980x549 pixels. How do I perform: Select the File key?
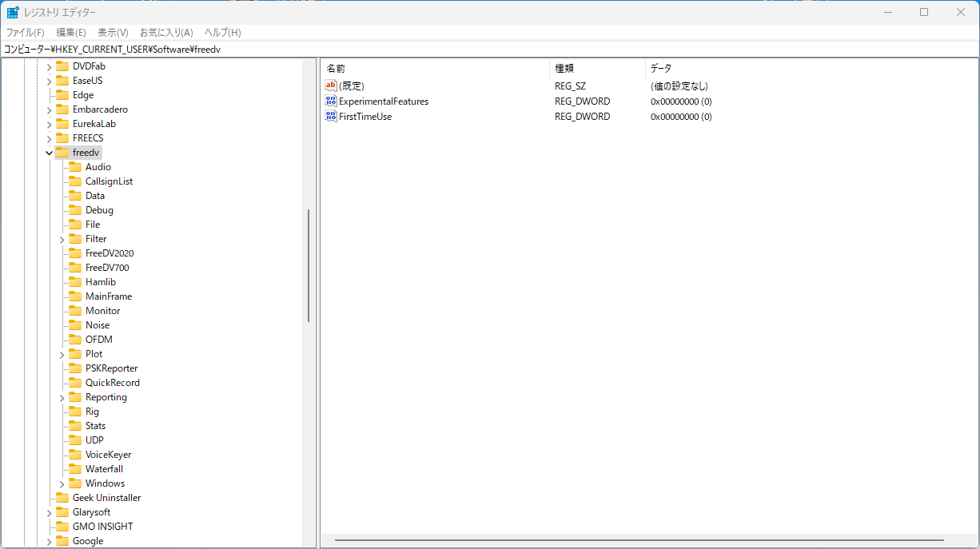pyautogui.click(x=93, y=225)
